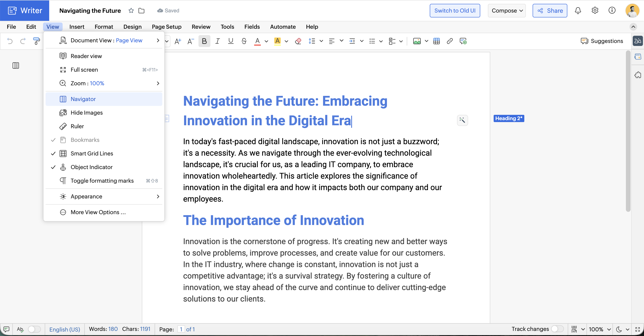Uncheck Smart Grid Lines in View menu
Viewport: 644px width, 336px height.
point(92,154)
